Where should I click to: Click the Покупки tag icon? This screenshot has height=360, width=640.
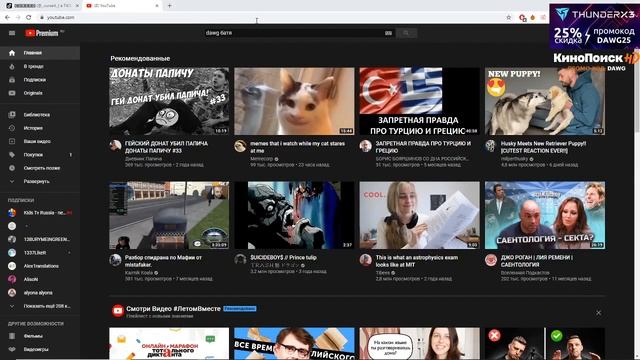tap(12, 155)
